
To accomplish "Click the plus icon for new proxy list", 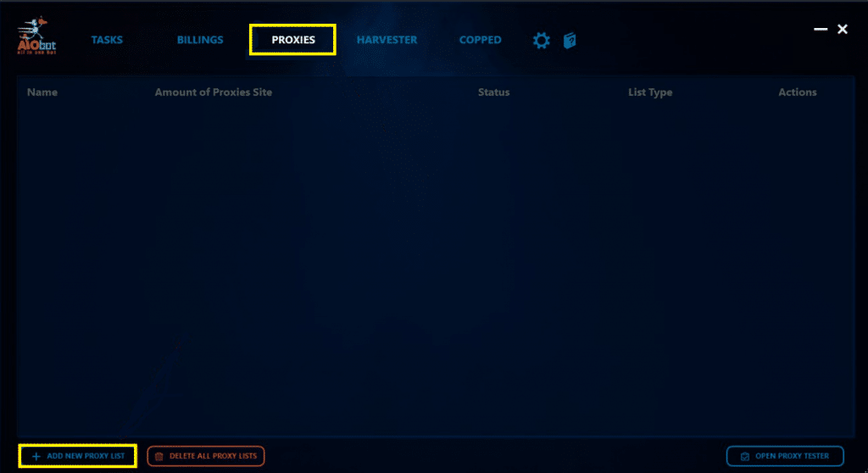I will 36,456.
